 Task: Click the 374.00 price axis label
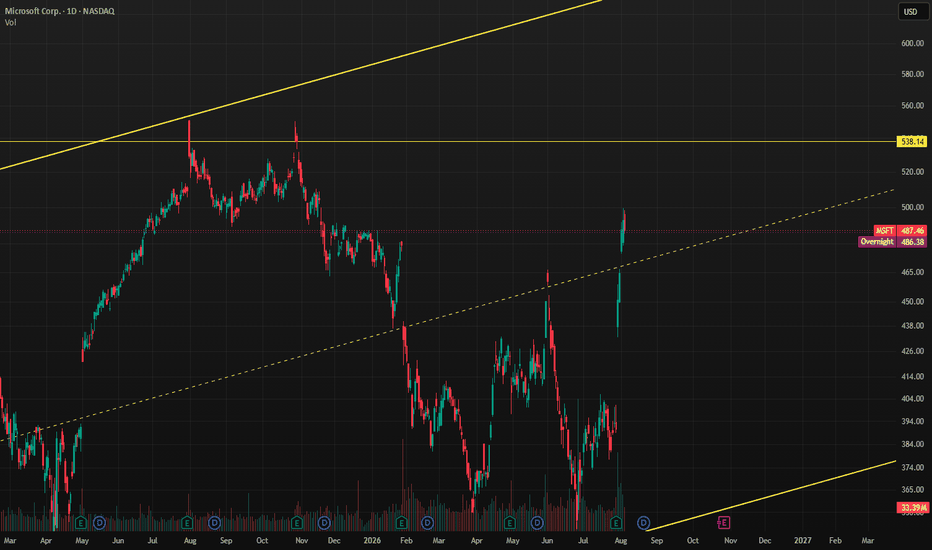(x=912, y=468)
